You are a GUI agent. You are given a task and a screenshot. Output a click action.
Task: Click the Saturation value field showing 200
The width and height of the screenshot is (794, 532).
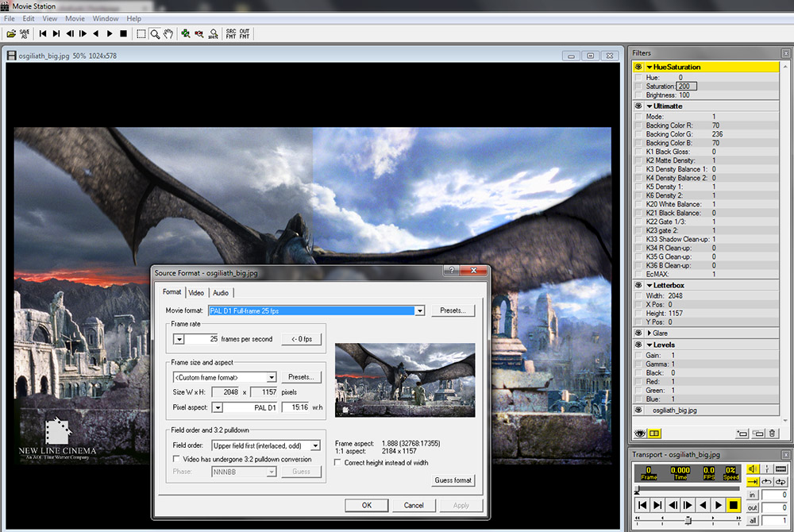click(687, 87)
